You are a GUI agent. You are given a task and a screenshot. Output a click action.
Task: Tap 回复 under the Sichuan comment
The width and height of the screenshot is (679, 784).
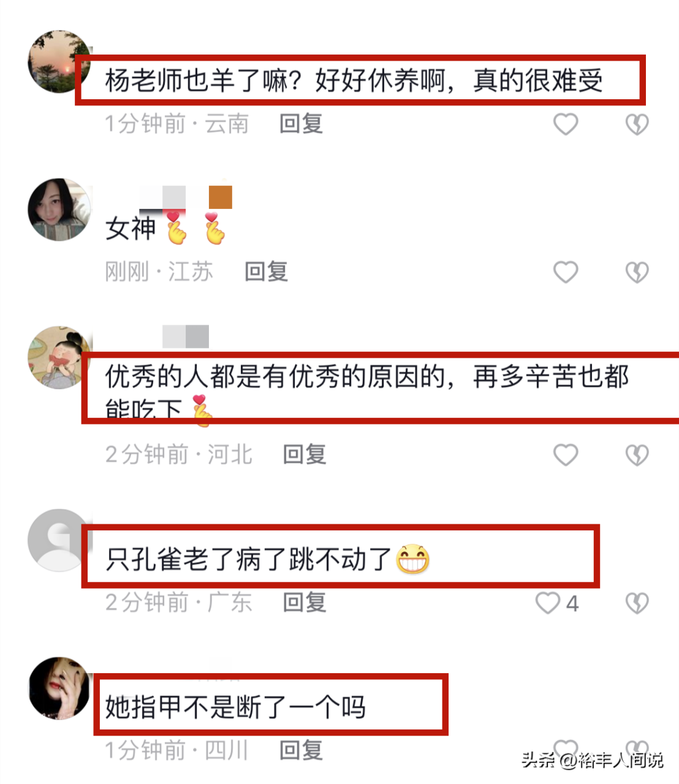(301, 750)
